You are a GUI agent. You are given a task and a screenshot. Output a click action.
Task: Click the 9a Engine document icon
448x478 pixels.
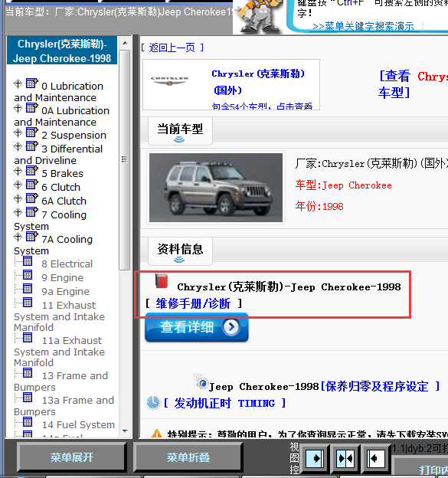coord(28,289)
